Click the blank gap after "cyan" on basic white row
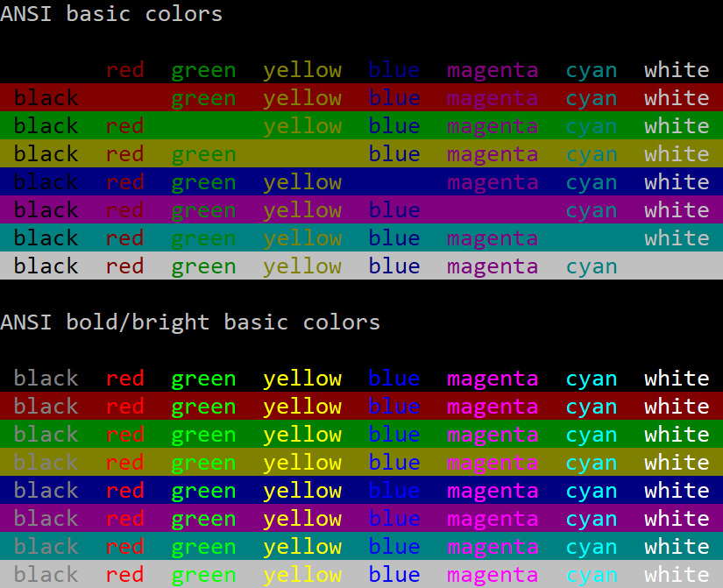This screenshot has width=723, height=588. (x=677, y=266)
